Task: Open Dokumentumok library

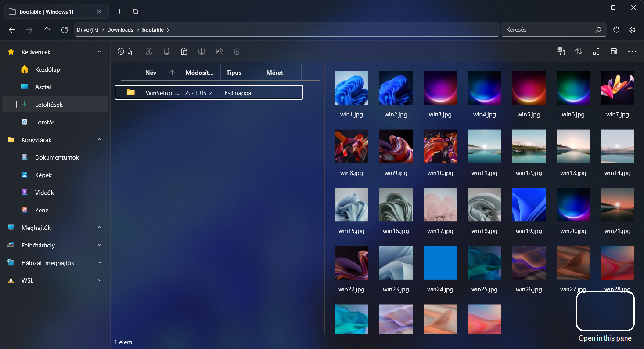Action: click(x=55, y=157)
